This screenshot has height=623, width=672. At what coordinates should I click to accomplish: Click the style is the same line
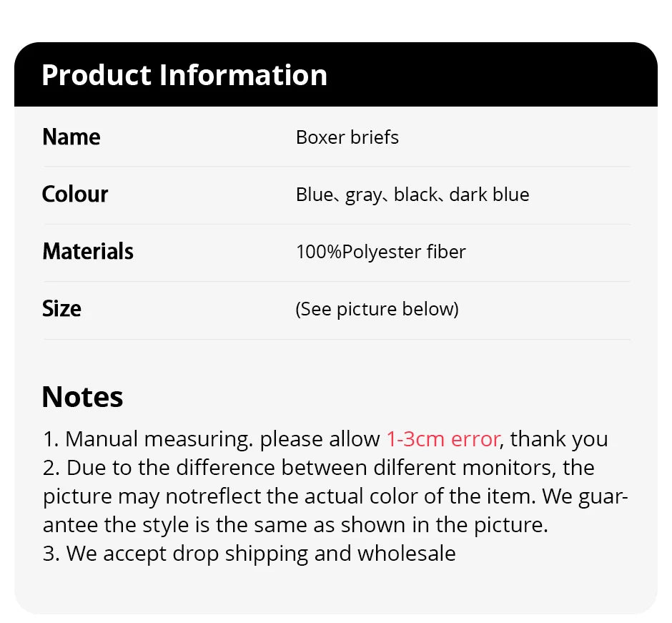pos(295,525)
